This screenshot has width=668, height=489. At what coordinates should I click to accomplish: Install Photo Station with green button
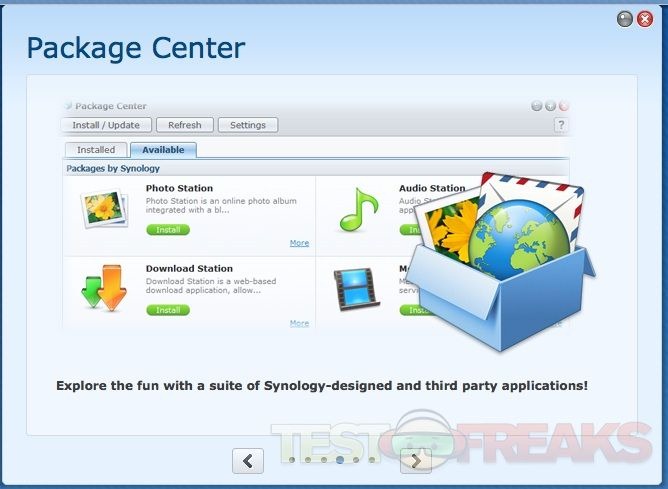168,230
